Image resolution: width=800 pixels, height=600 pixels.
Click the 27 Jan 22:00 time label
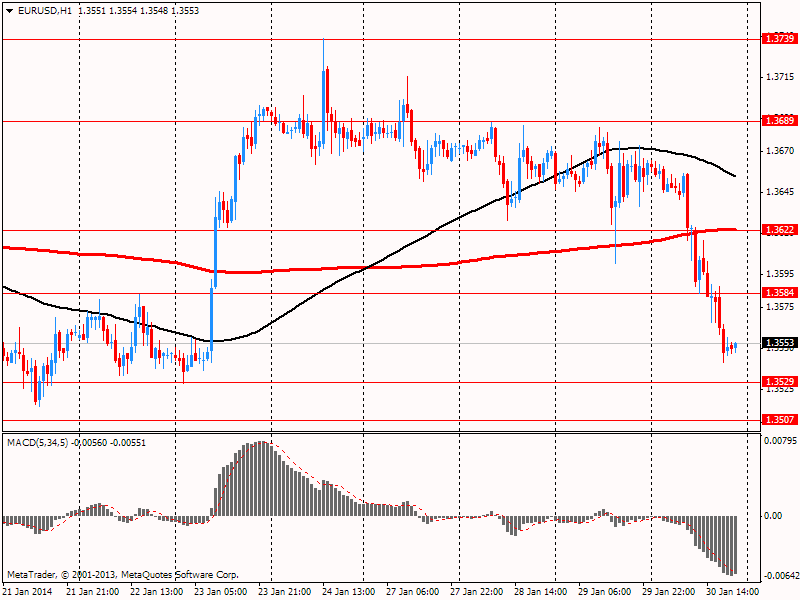(x=477, y=592)
